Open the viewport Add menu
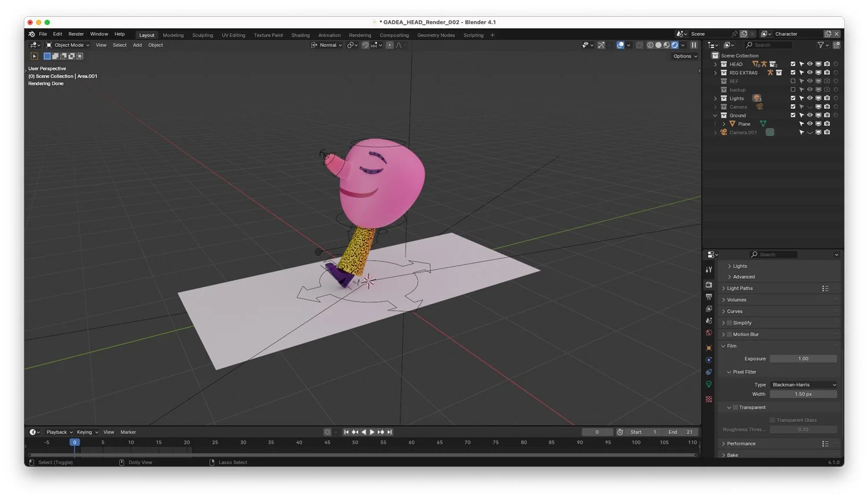The height and width of the screenshot is (498, 868). [137, 45]
